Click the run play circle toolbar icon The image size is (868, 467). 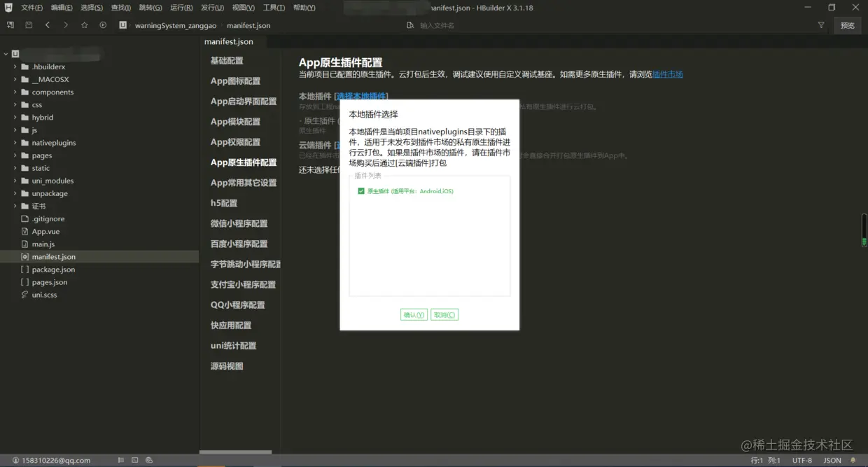point(103,25)
